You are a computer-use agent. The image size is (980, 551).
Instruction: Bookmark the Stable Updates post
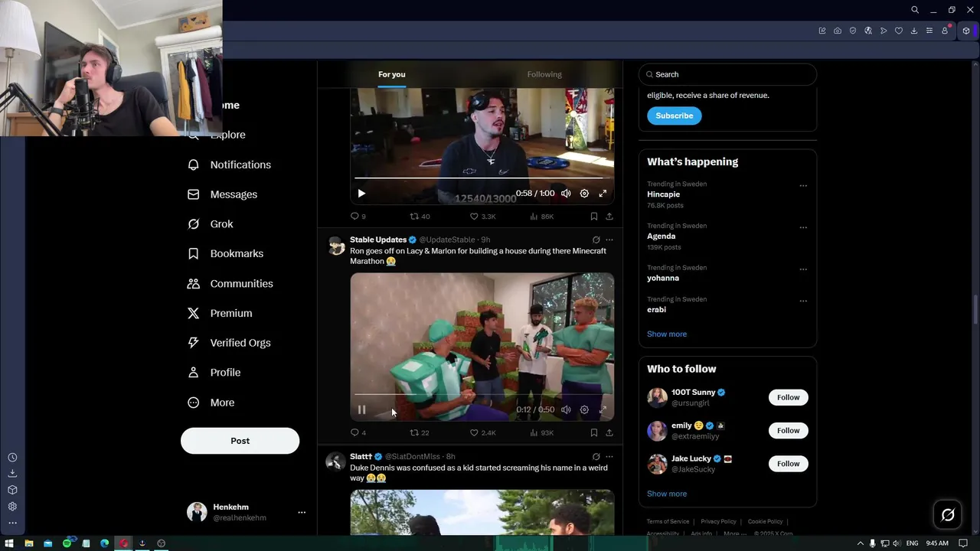click(593, 432)
